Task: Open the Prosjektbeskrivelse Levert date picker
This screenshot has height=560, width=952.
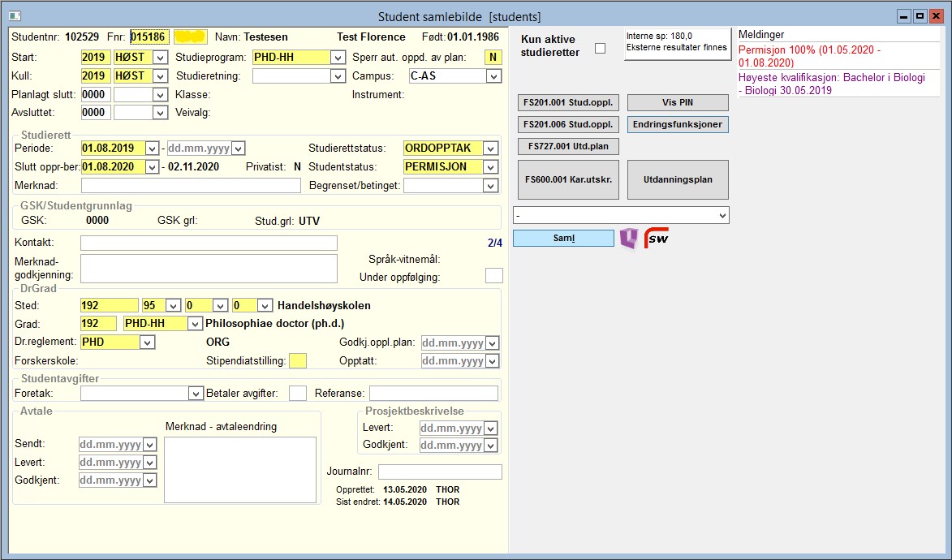Action: 491,429
